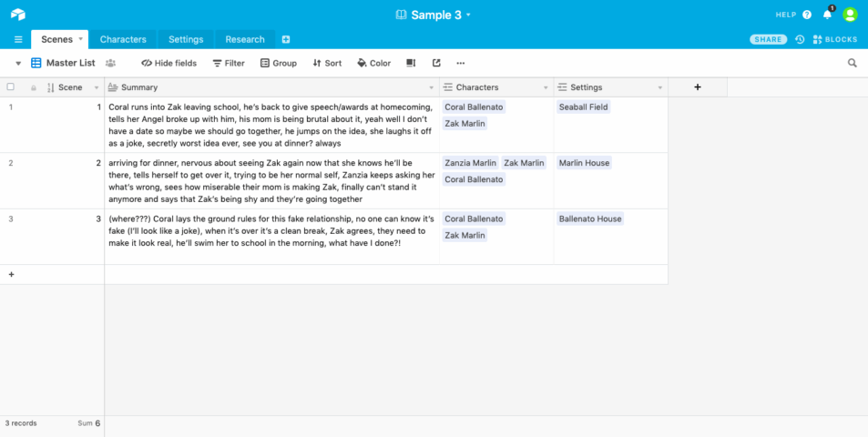868x437 pixels.
Task: Click the Airtable logo home icon
Action: click(18, 15)
